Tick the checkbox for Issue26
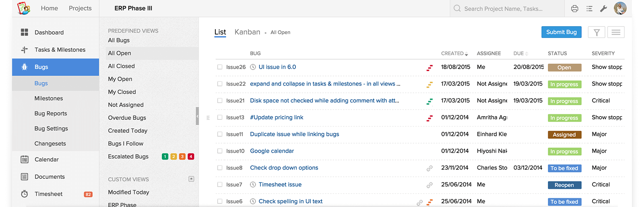 pyautogui.click(x=220, y=67)
